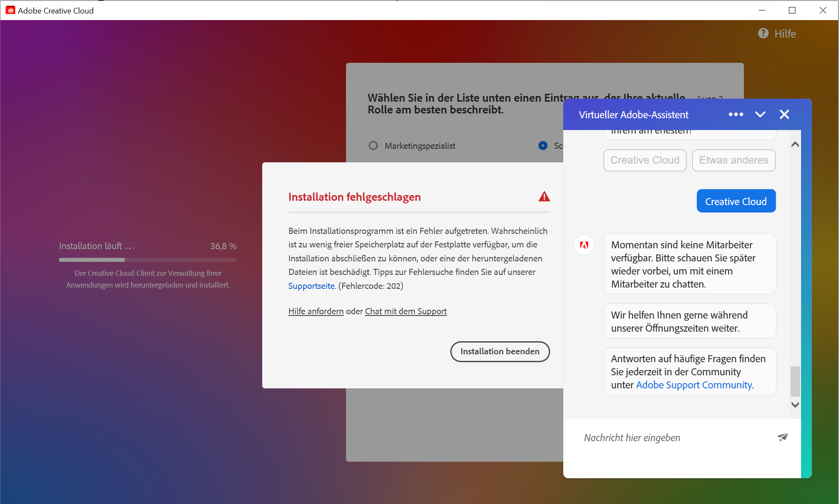Open the Chat mit dem Support link
This screenshot has width=839, height=504.
(x=406, y=311)
